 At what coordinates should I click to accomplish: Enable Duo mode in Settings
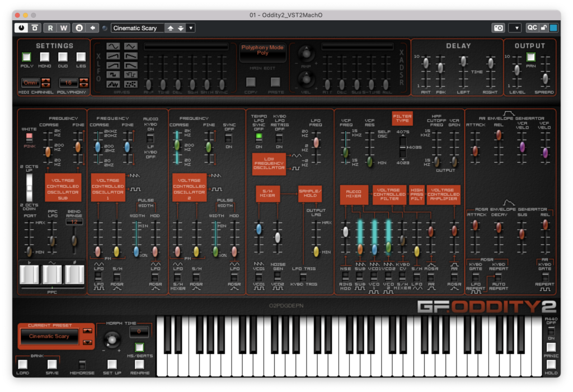(x=63, y=56)
